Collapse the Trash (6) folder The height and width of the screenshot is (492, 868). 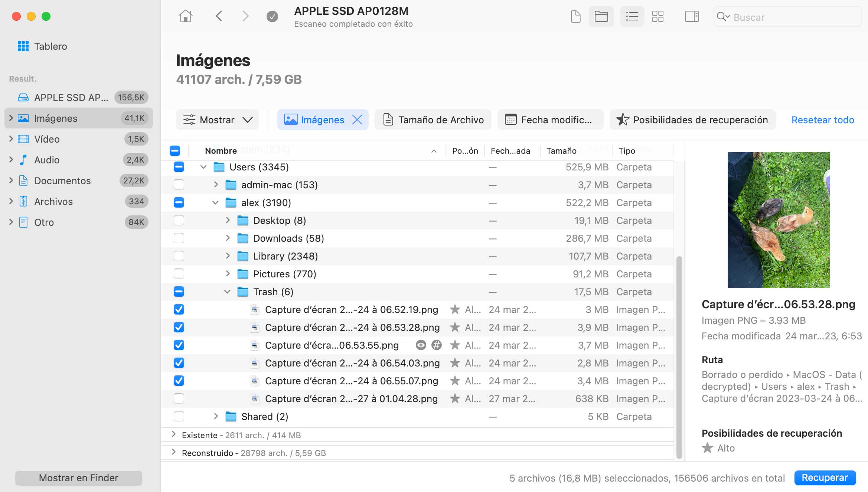coord(227,292)
